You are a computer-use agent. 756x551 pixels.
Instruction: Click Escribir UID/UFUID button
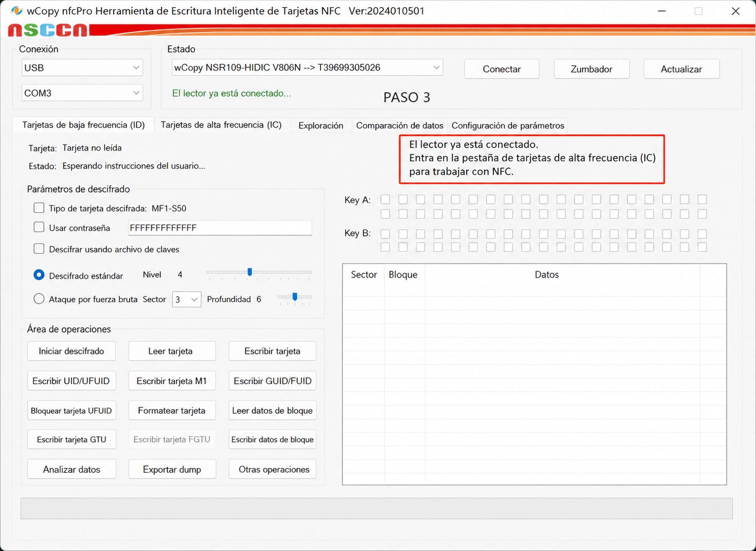(72, 381)
